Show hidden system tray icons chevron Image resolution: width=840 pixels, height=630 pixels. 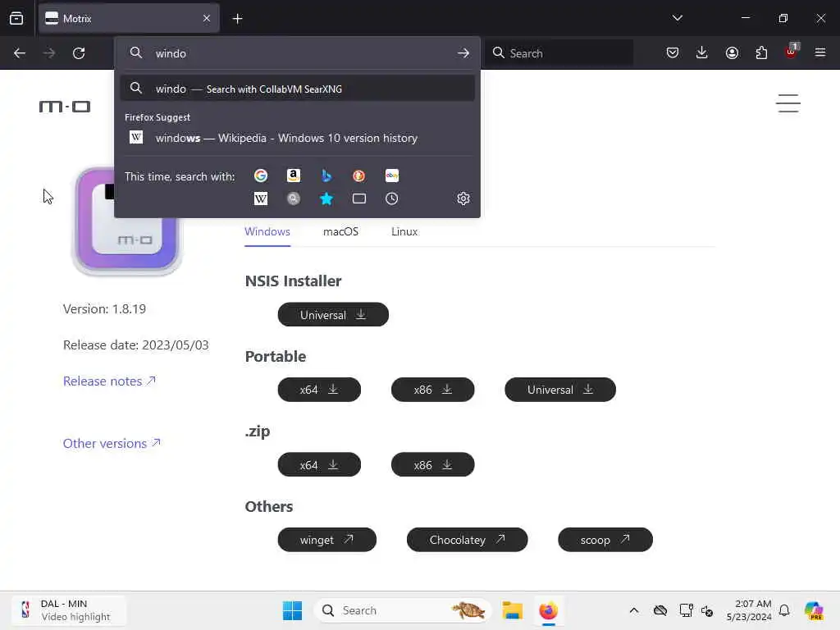click(x=634, y=610)
